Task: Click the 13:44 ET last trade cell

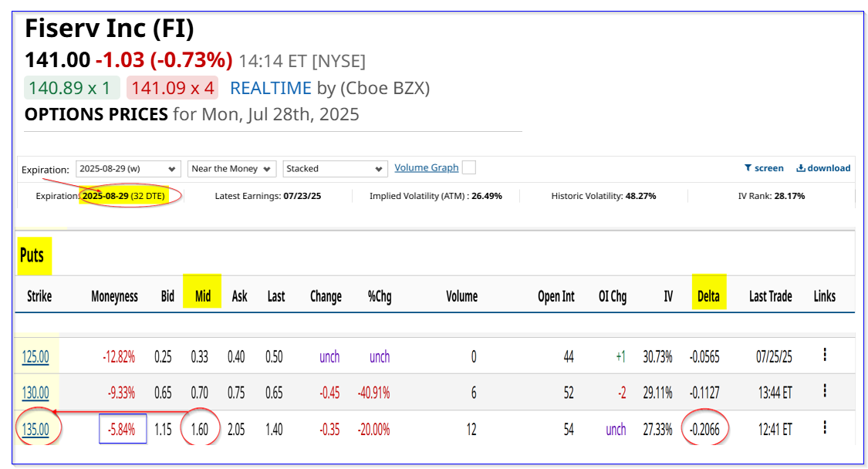Action: tap(775, 393)
